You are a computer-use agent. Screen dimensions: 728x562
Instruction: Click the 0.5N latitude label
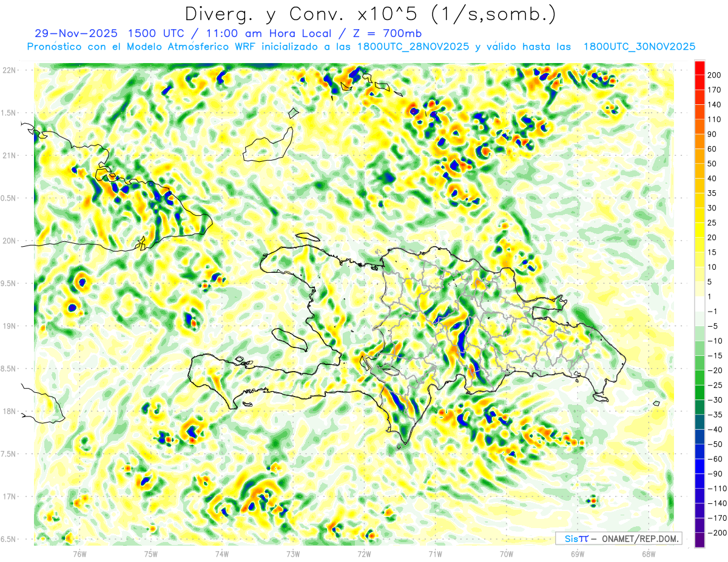click(8, 198)
